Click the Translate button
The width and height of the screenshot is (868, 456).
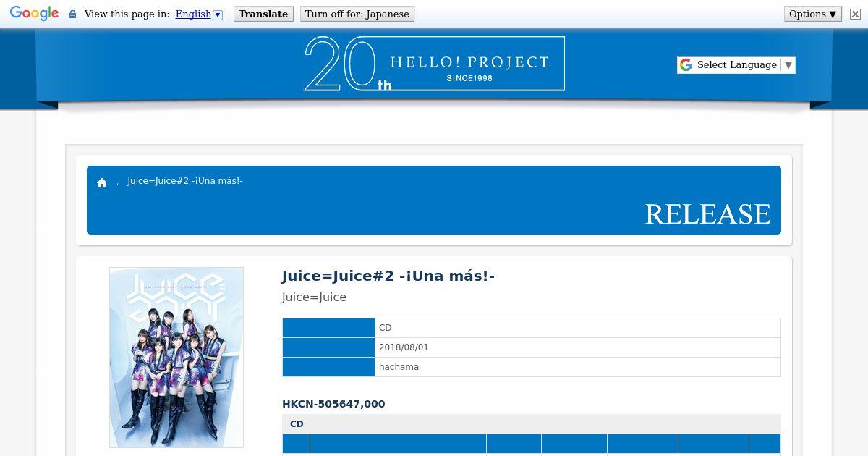pos(263,14)
